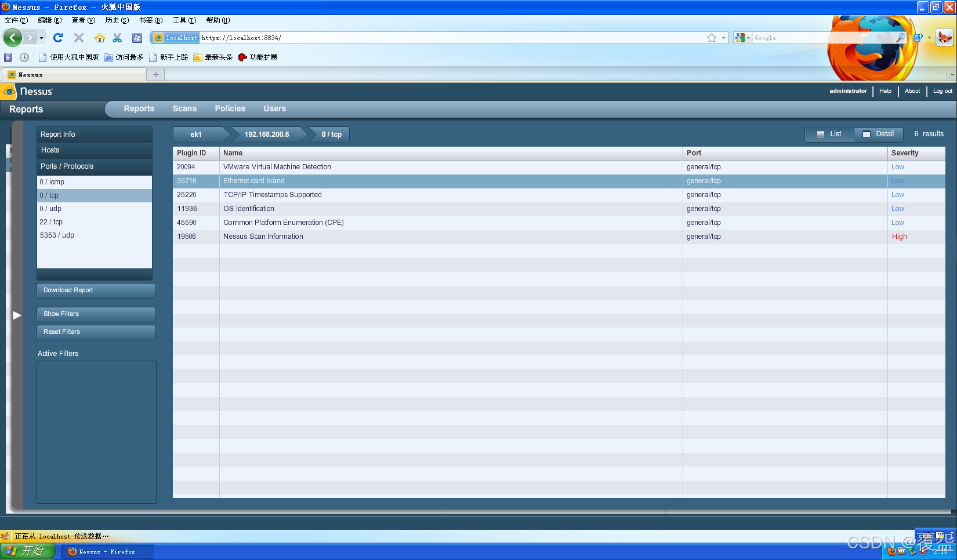The height and width of the screenshot is (560, 957).
Task: Open the 访问最多 bookmark folder
Action: pos(124,57)
